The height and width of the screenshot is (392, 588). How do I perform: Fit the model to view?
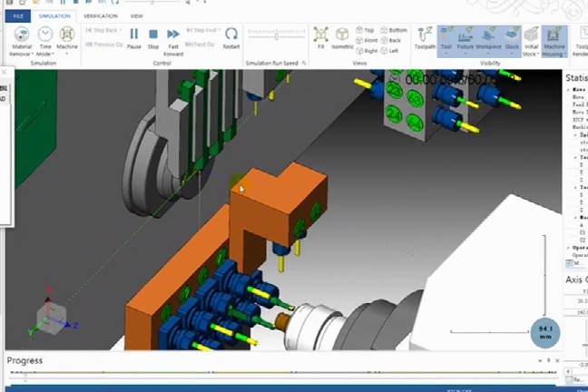[320, 39]
